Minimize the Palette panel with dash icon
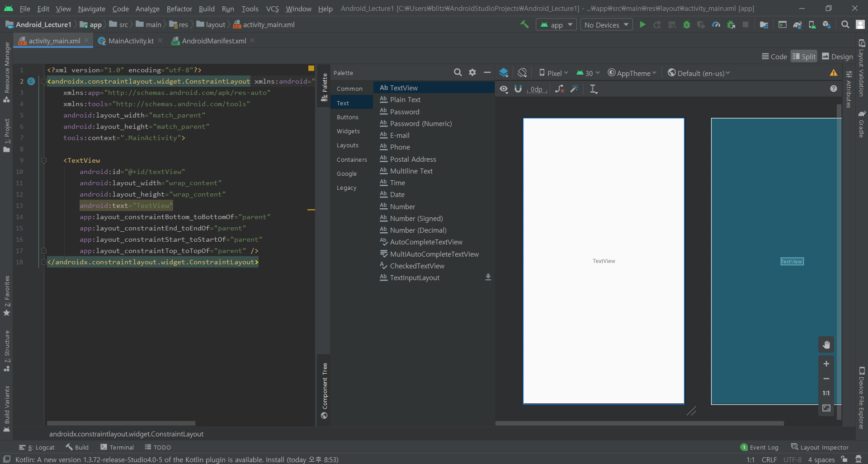868x464 pixels. [487, 72]
